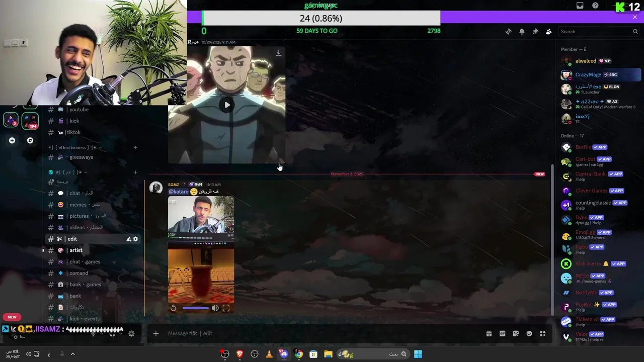Image resolution: width=644 pixels, height=362 pixels.
Task: Open the sticker picker
Action: point(516,333)
